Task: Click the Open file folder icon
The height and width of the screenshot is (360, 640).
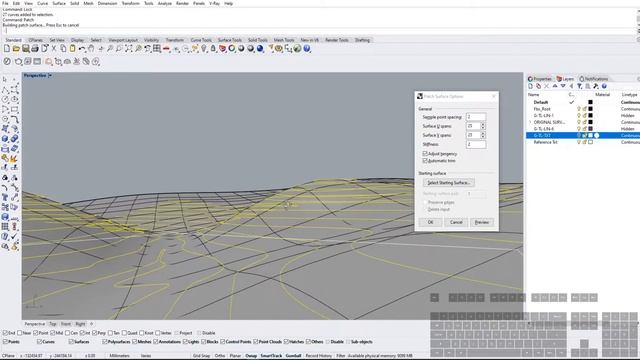Action: (x=16, y=49)
